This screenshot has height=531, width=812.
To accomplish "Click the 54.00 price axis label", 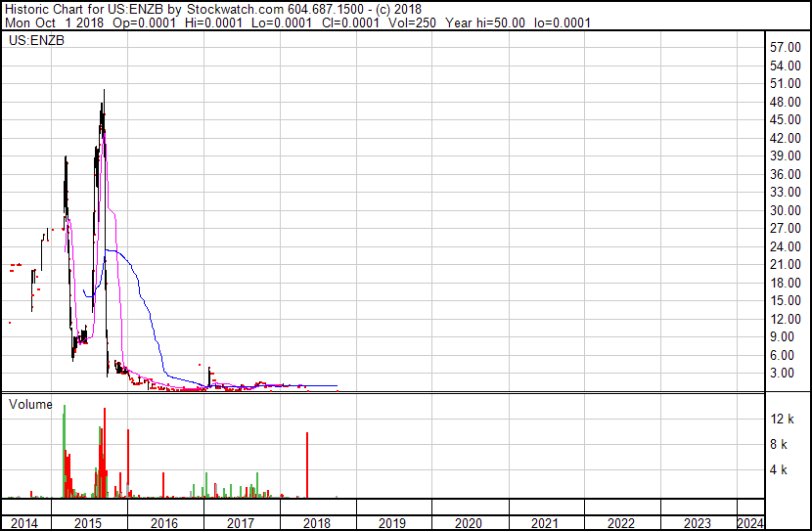I will [x=786, y=66].
